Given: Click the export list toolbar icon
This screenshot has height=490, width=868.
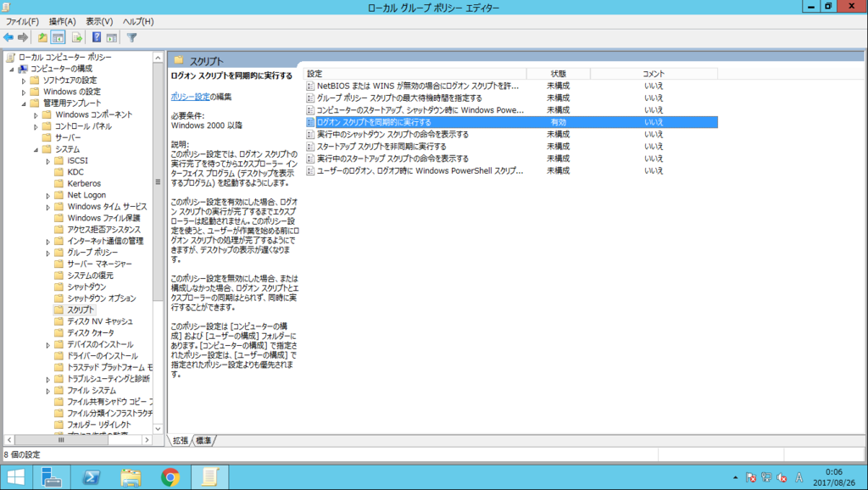Looking at the screenshot, I should [77, 37].
